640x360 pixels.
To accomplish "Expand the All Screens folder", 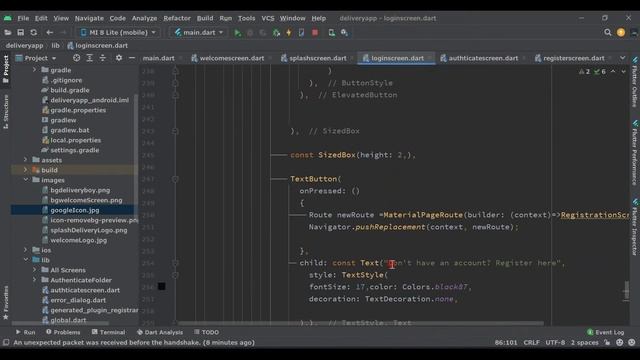I will pyautogui.click(x=34, y=270).
